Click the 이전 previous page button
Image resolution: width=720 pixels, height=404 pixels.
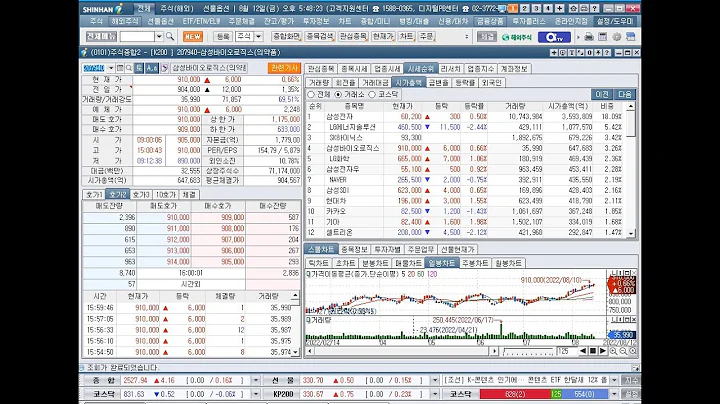(x=602, y=94)
